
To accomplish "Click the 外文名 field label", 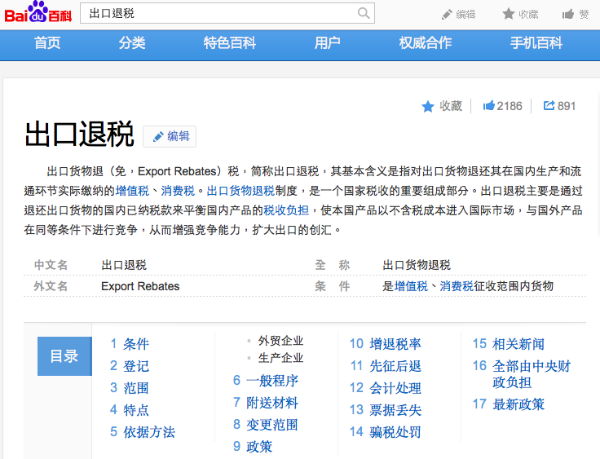I will point(51,286).
